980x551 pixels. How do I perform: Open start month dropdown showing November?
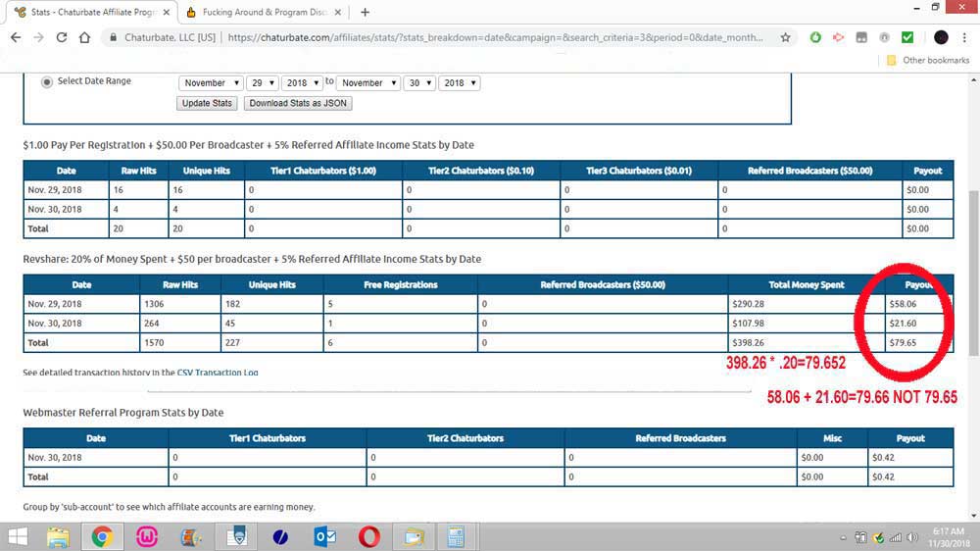click(211, 82)
